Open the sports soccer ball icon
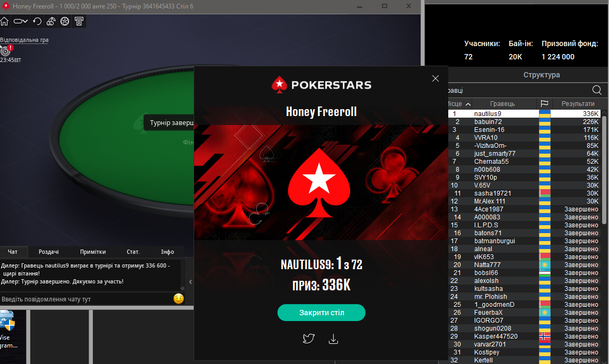This screenshot has width=609, height=364. [65, 21]
